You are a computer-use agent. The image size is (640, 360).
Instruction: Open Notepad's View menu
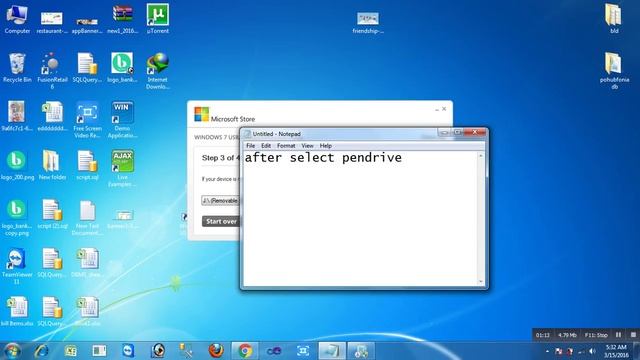[x=307, y=146]
